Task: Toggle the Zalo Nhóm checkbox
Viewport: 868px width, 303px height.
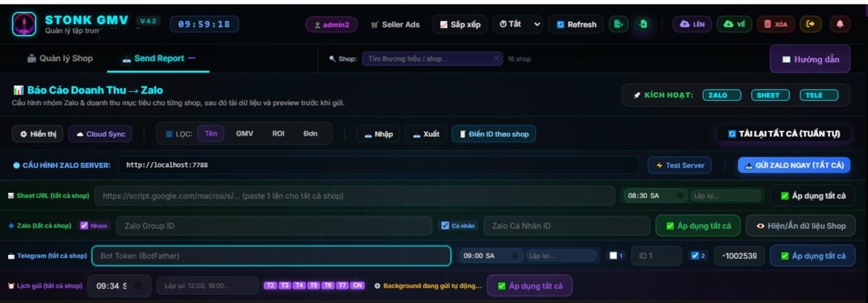Action: coord(85,226)
